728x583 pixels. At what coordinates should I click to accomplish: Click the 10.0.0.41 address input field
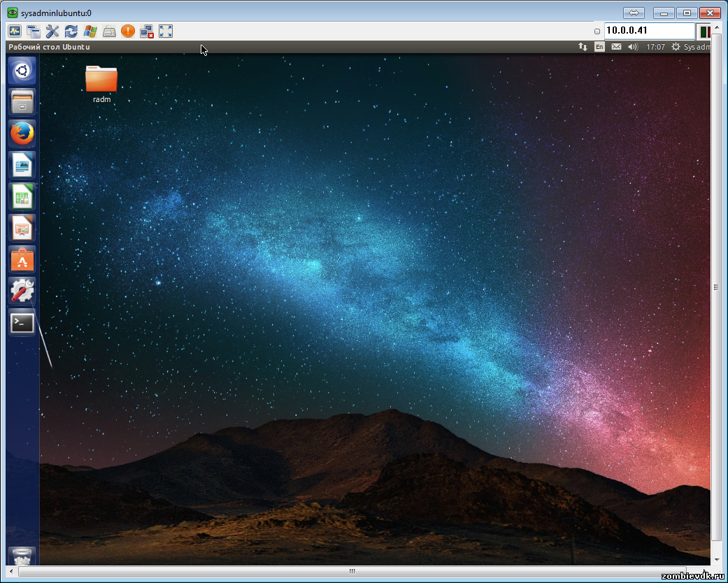coord(648,31)
